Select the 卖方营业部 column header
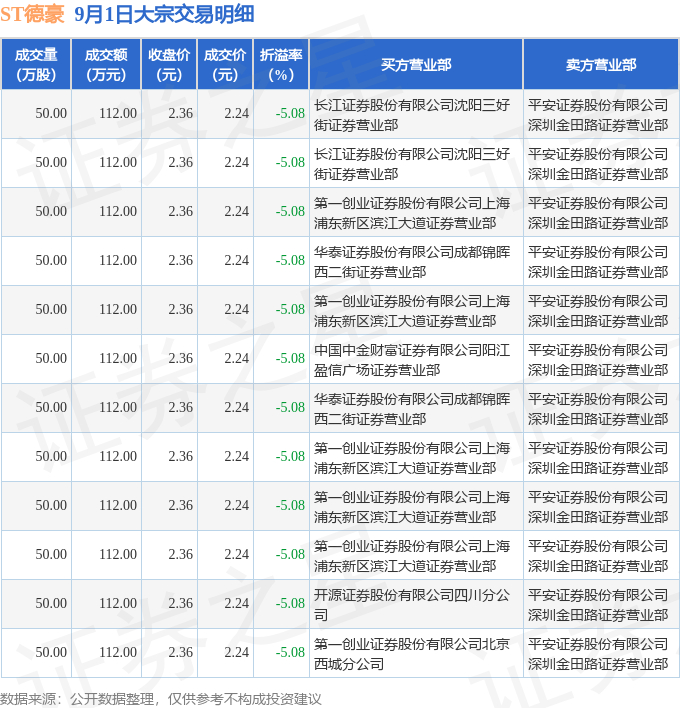680x708 pixels. [x=601, y=65]
